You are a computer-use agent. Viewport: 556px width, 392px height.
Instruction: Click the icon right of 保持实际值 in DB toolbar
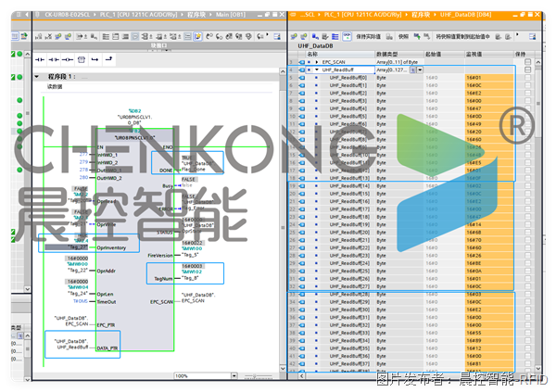(x=389, y=36)
